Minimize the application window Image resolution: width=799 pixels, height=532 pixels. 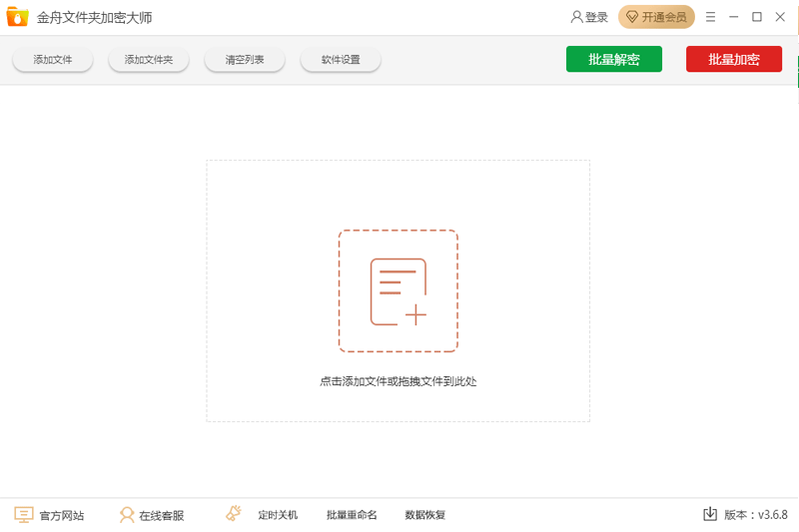pyautogui.click(x=734, y=17)
